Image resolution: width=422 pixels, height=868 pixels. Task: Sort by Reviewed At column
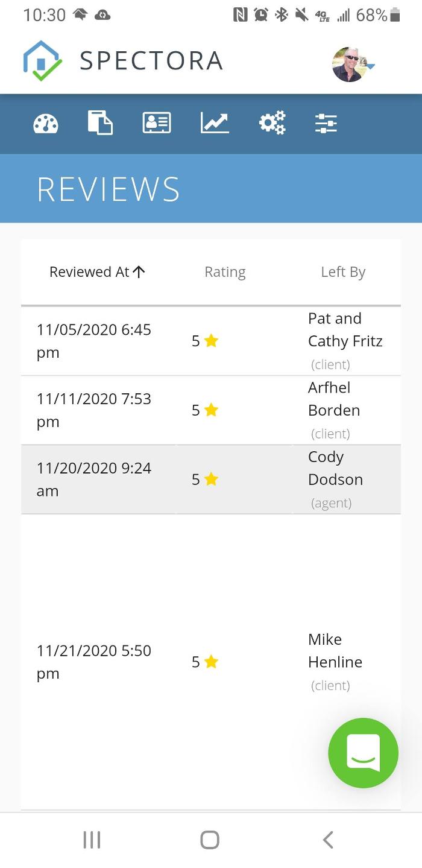pyautogui.click(x=97, y=272)
